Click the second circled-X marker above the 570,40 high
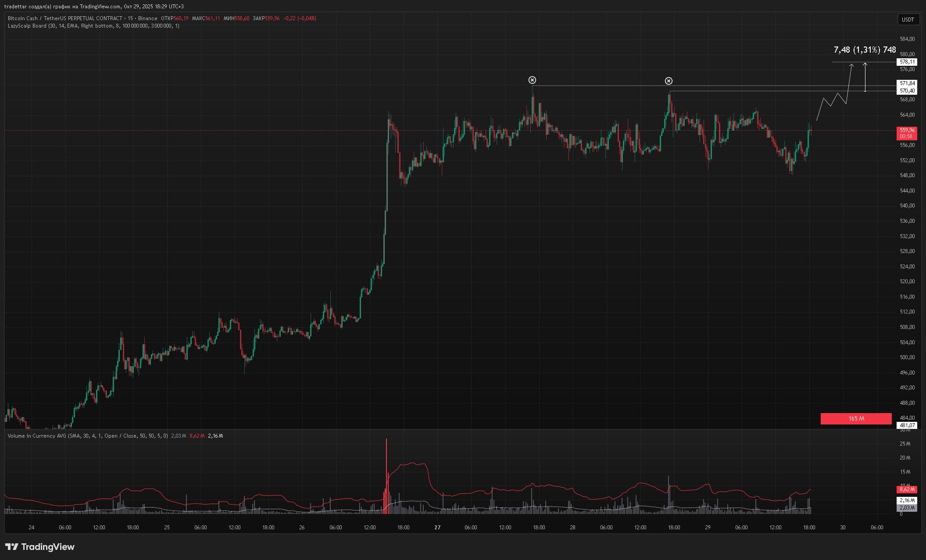This screenshot has width=926, height=560. click(x=669, y=81)
